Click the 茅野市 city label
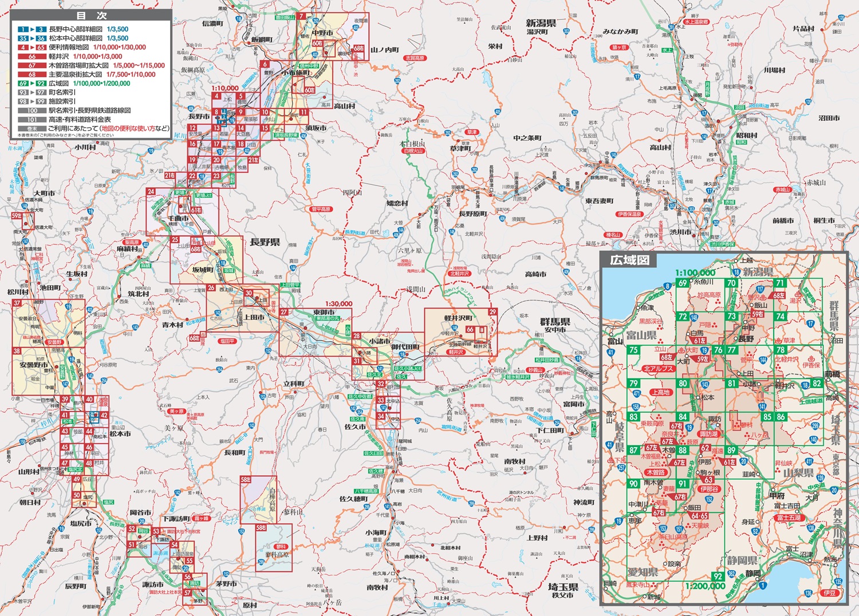The width and height of the screenshot is (859, 616). click(x=226, y=584)
